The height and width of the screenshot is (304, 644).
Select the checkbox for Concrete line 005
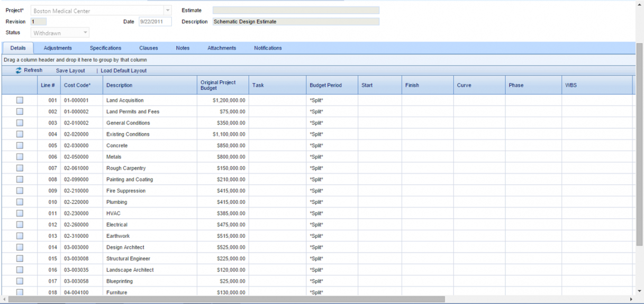(x=20, y=146)
